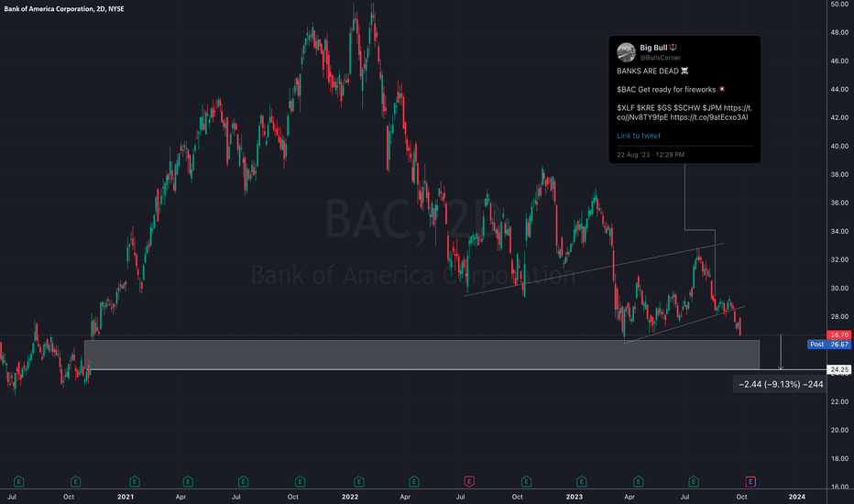Click the 2021 label on the time axis
The width and height of the screenshot is (854, 504).
pyautogui.click(x=126, y=497)
